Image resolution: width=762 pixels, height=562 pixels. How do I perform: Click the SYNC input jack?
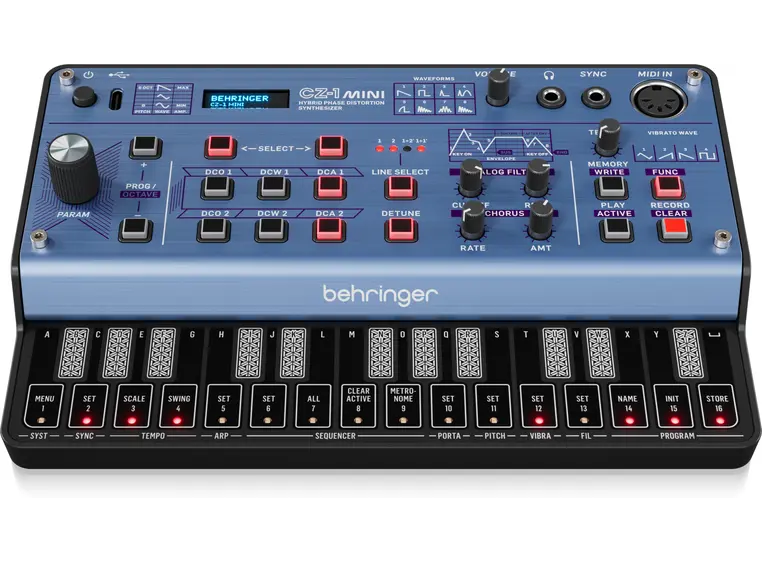click(x=595, y=97)
